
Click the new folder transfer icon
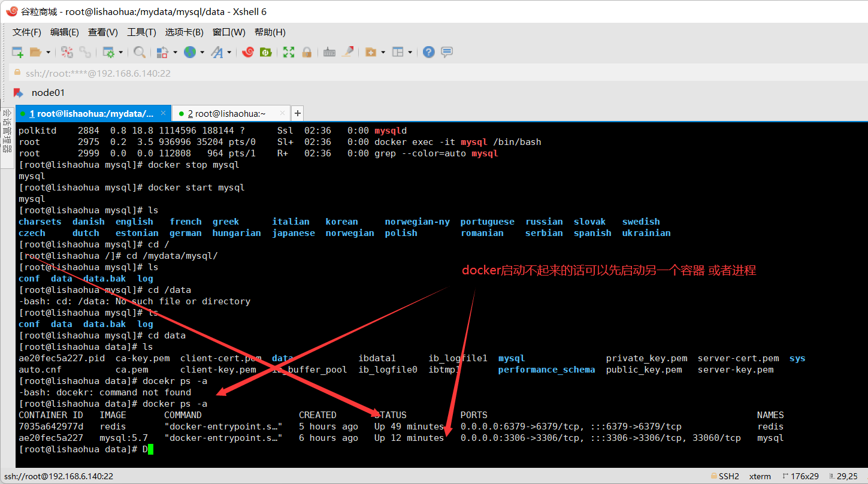coord(370,52)
